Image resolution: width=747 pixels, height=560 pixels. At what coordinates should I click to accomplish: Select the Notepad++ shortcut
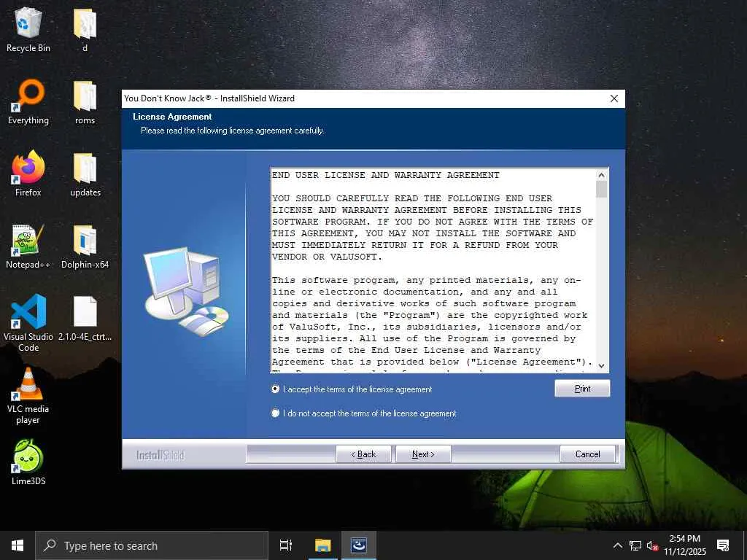click(28, 246)
